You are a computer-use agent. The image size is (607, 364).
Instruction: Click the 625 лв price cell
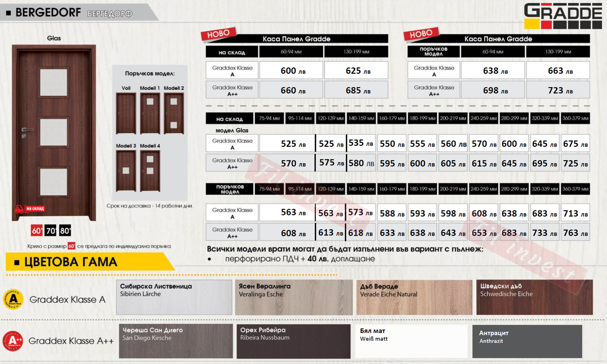(356, 70)
